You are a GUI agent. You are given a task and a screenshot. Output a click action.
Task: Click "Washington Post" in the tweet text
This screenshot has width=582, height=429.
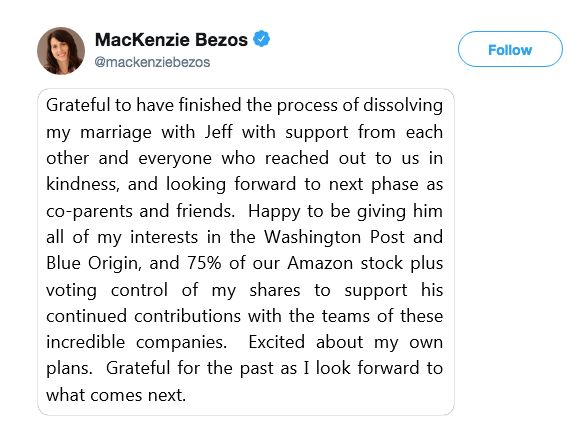[334, 237]
